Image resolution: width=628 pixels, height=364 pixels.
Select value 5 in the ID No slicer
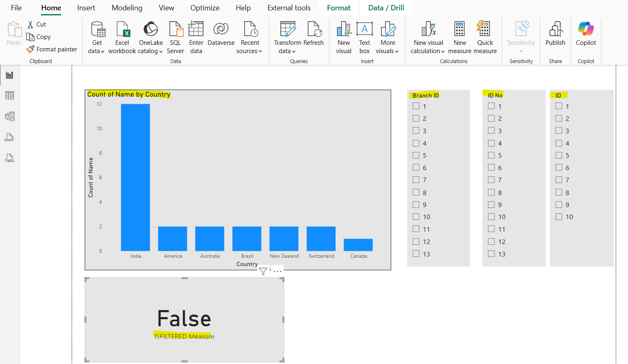click(x=491, y=155)
